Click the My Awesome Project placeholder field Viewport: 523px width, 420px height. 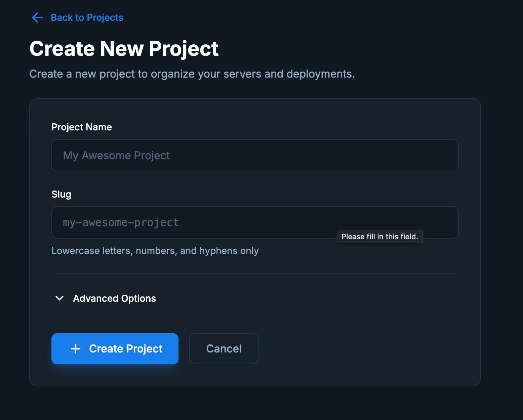click(x=255, y=155)
